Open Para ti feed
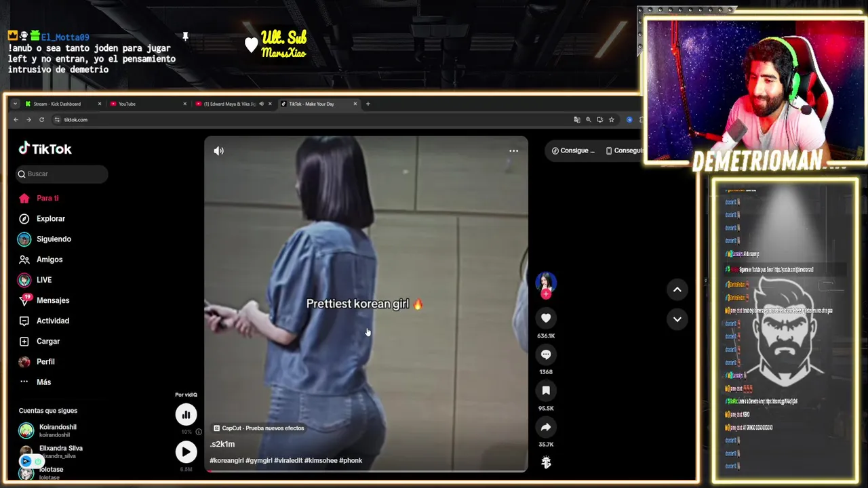This screenshot has height=488, width=868. [47, 198]
